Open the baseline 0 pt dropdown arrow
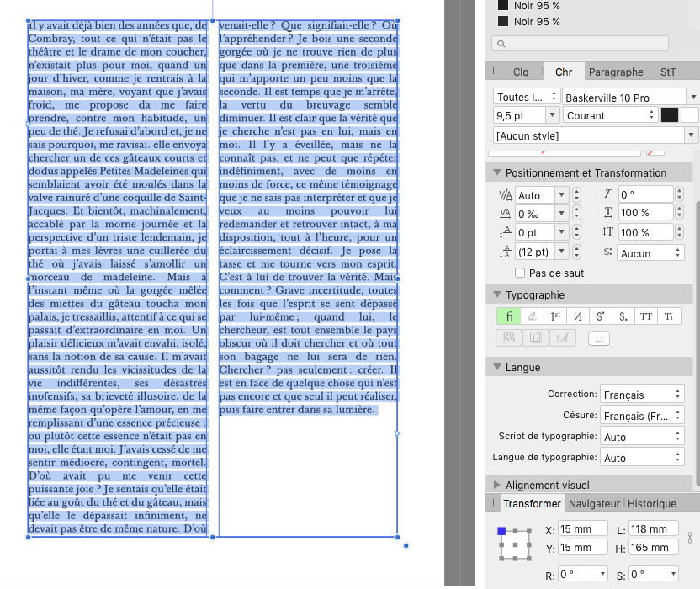The width and height of the screenshot is (700, 589). click(562, 231)
